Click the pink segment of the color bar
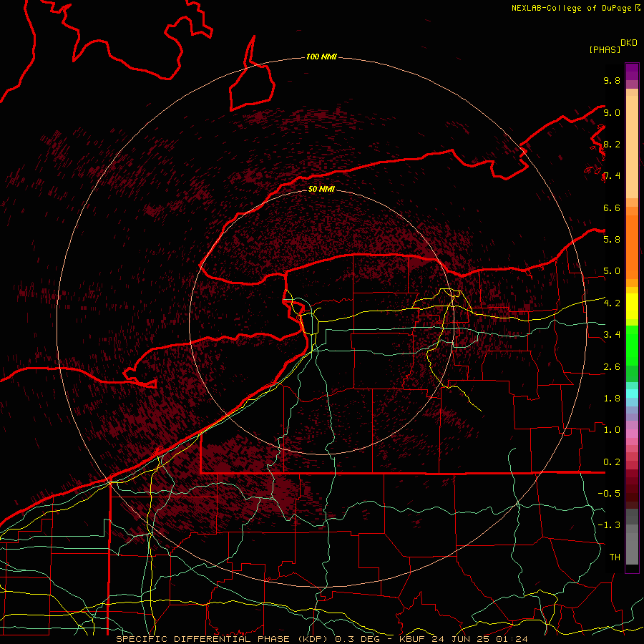 point(632,434)
